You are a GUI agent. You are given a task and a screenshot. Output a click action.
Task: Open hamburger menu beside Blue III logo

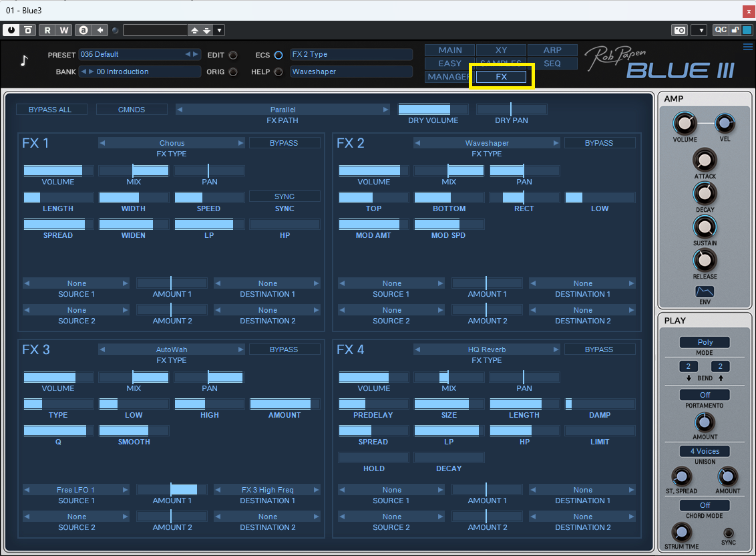click(748, 47)
